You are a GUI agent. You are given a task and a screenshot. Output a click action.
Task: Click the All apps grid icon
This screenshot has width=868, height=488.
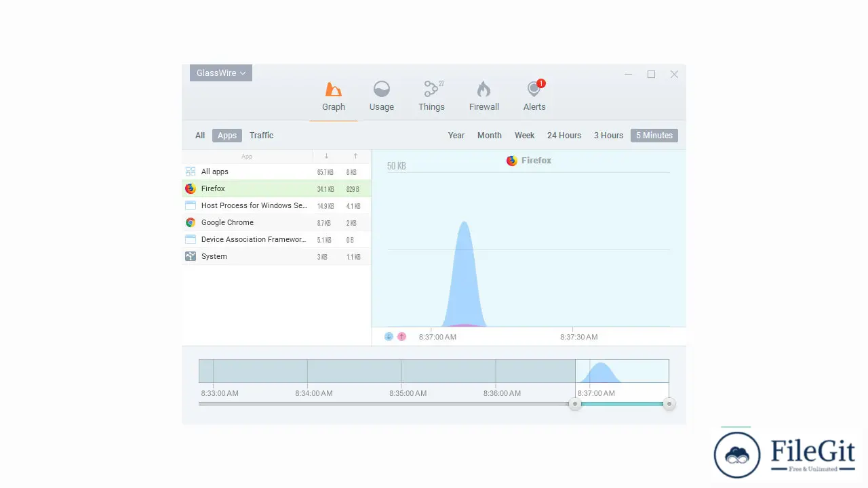[191, 172]
